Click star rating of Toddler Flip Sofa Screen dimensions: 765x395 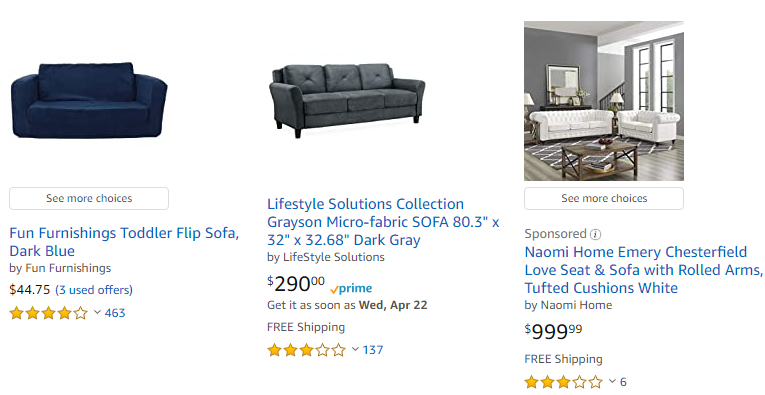[x=48, y=313]
